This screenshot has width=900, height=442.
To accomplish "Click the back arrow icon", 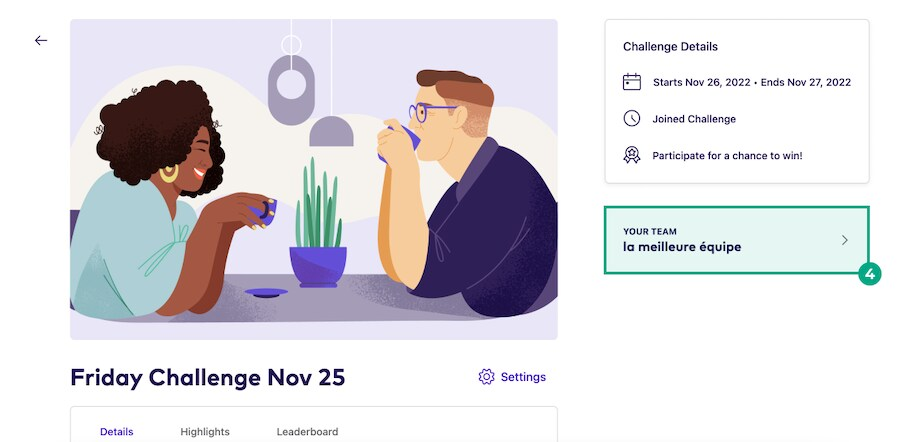I will 41,41.
